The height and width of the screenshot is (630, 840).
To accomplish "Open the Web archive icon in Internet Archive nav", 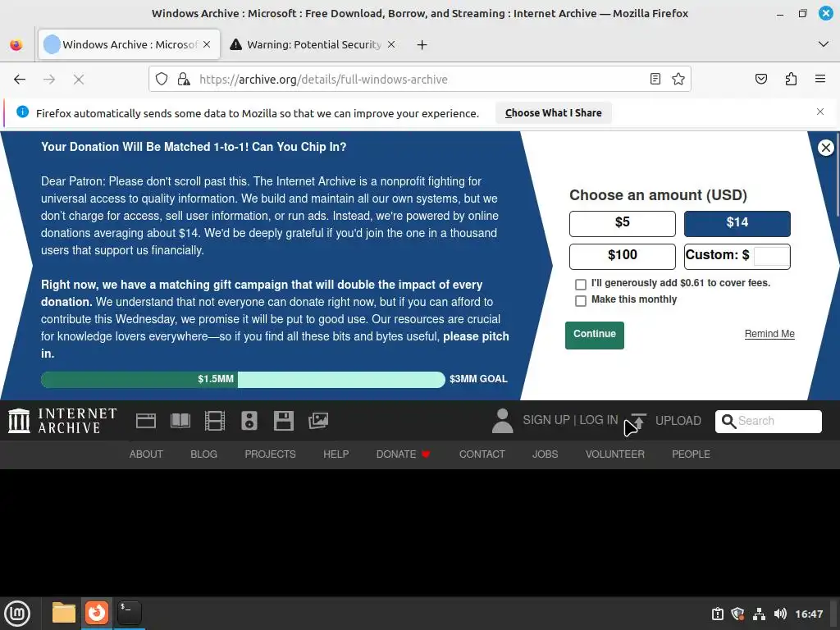I will (x=146, y=421).
